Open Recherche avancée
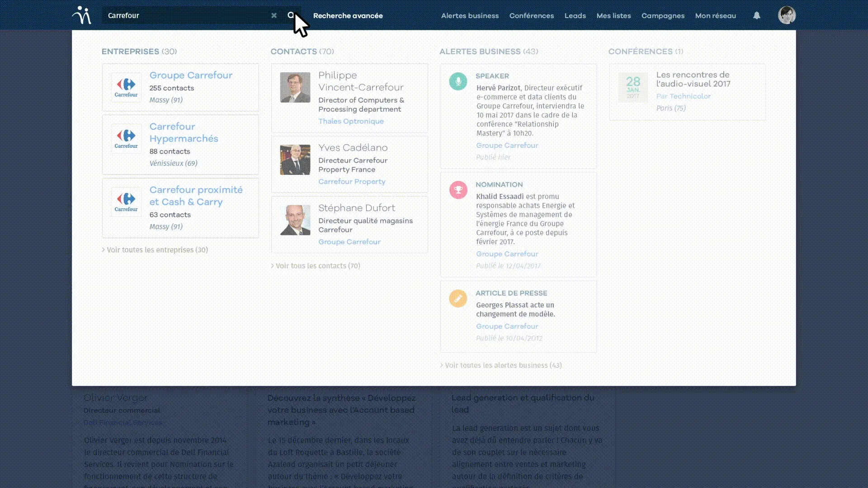Image resolution: width=868 pixels, height=488 pixels. pyautogui.click(x=348, y=15)
